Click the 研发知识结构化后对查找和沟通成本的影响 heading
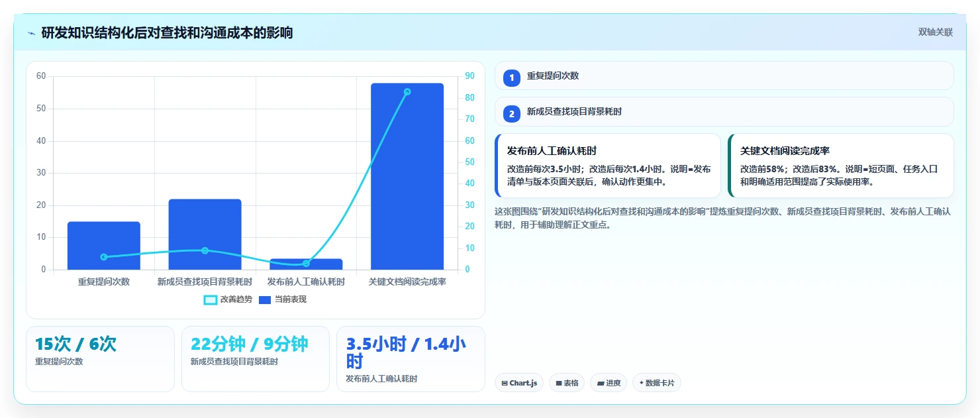The image size is (980, 418). [x=167, y=33]
